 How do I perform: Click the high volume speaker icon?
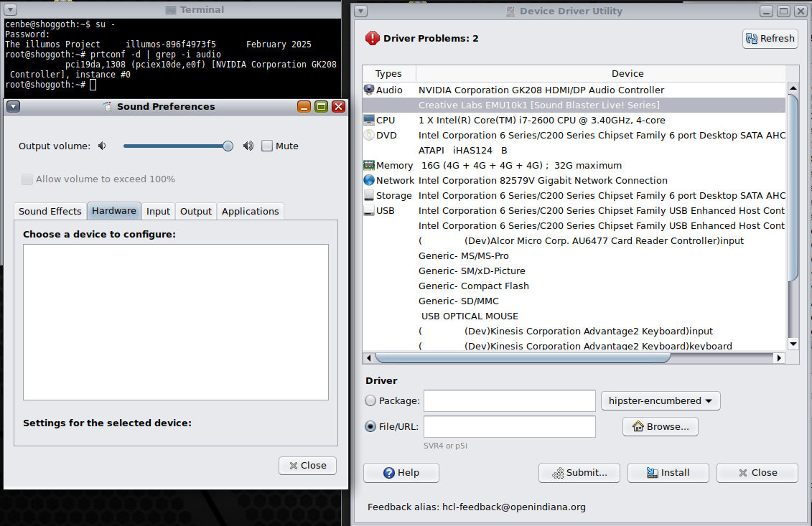pos(248,146)
